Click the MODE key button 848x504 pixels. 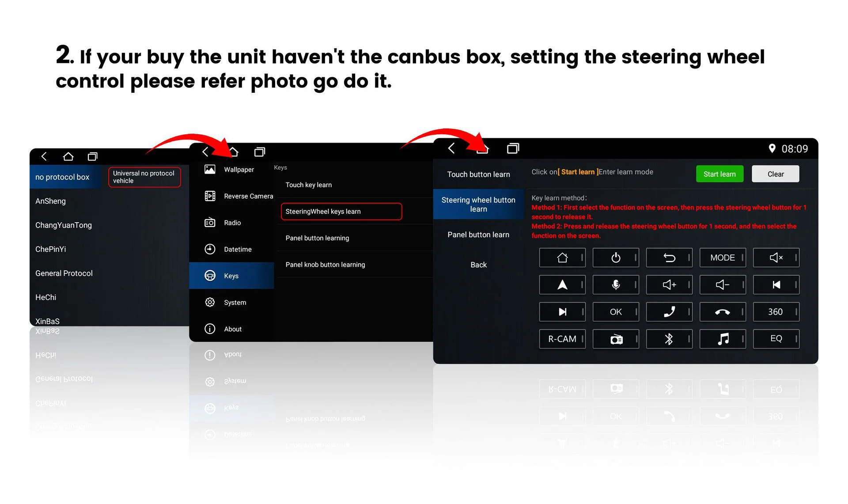click(x=723, y=258)
